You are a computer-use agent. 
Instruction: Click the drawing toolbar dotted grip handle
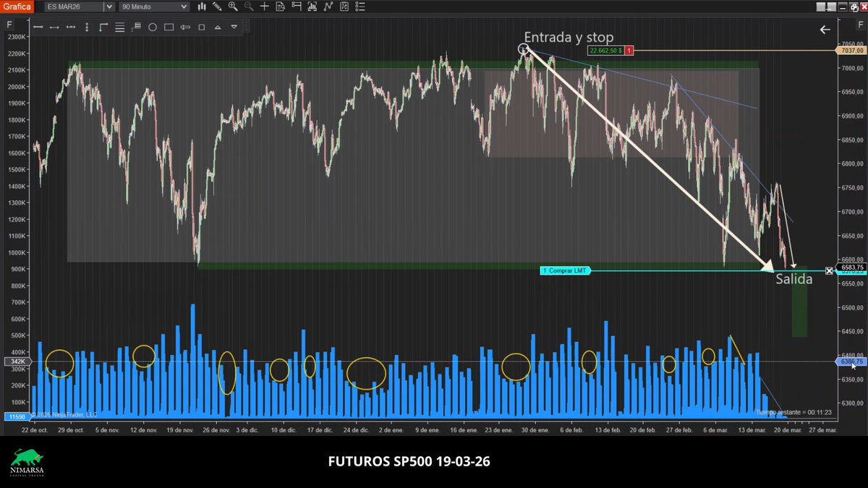click(x=246, y=27)
